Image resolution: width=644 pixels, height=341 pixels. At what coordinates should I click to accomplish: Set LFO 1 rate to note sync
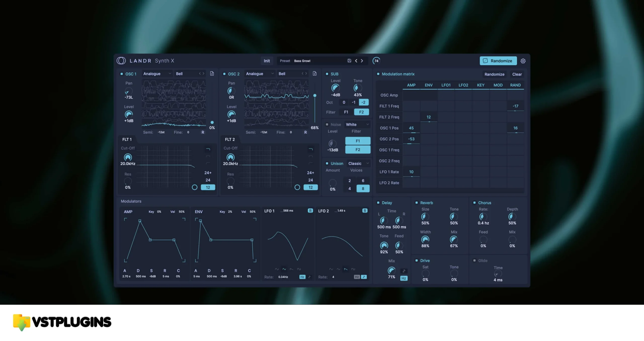pos(310,277)
